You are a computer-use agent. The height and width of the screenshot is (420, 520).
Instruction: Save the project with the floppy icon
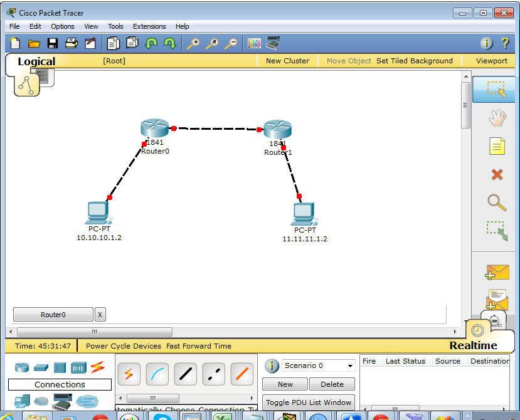tap(53, 43)
